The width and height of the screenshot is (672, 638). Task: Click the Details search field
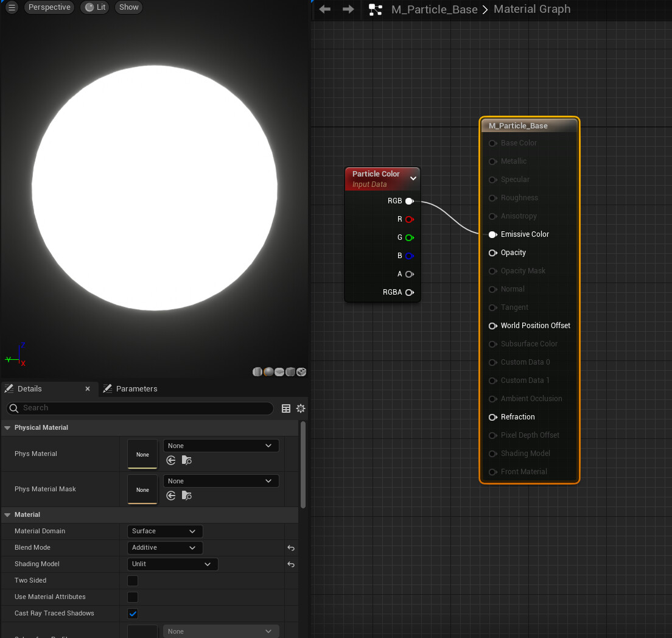point(140,408)
